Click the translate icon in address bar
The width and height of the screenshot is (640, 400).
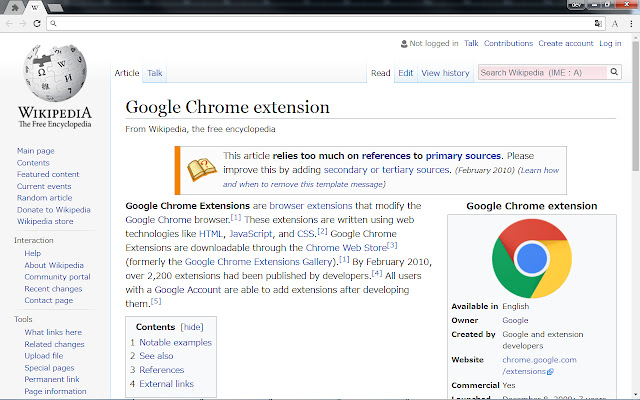click(x=598, y=22)
